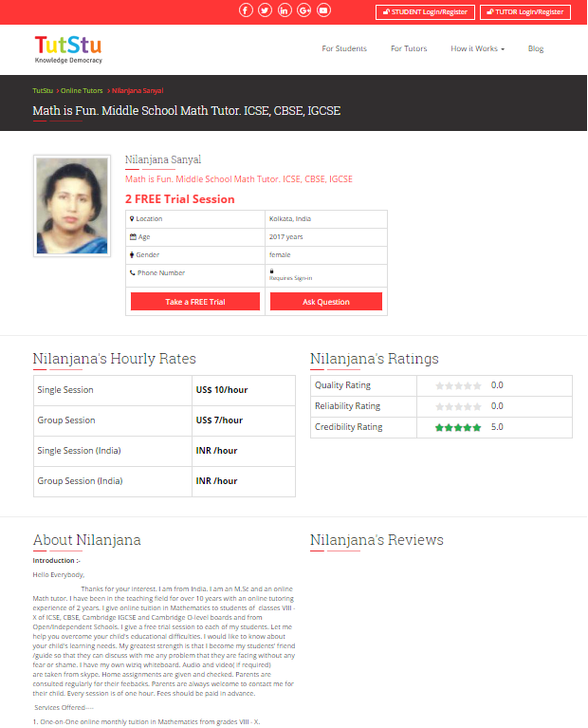Click the Nilanjana's Ratings heading
588x728 pixels.
pos(374,359)
